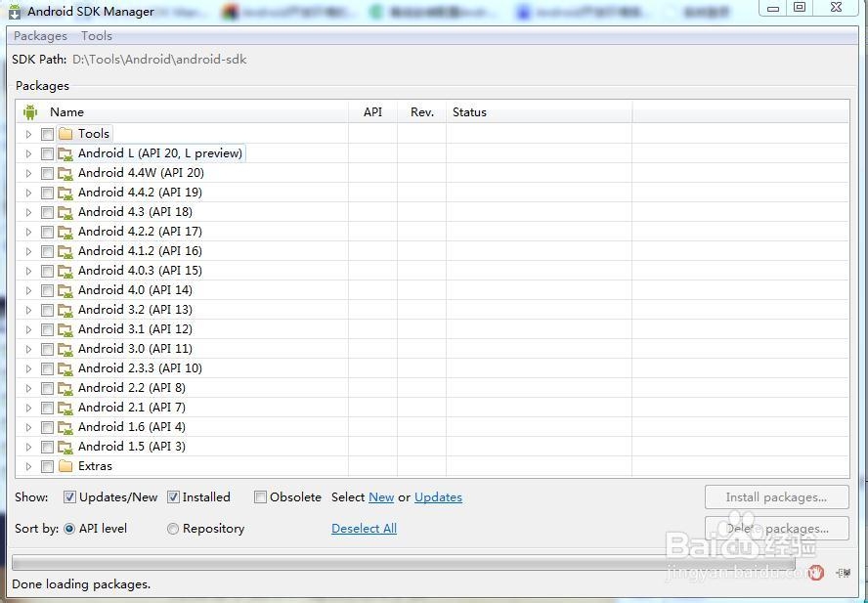Click the Android 2.2 package icon
868x603 pixels.
pyautogui.click(x=65, y=388)
